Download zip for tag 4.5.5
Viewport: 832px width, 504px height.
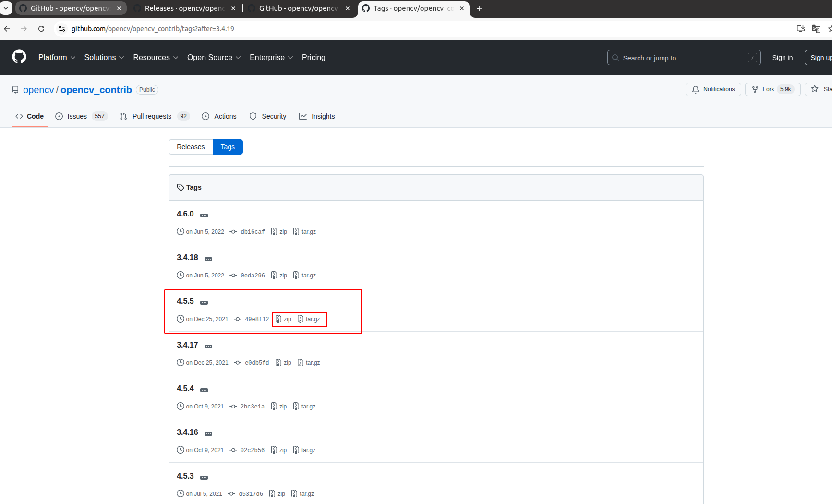[x=283, y=319]
